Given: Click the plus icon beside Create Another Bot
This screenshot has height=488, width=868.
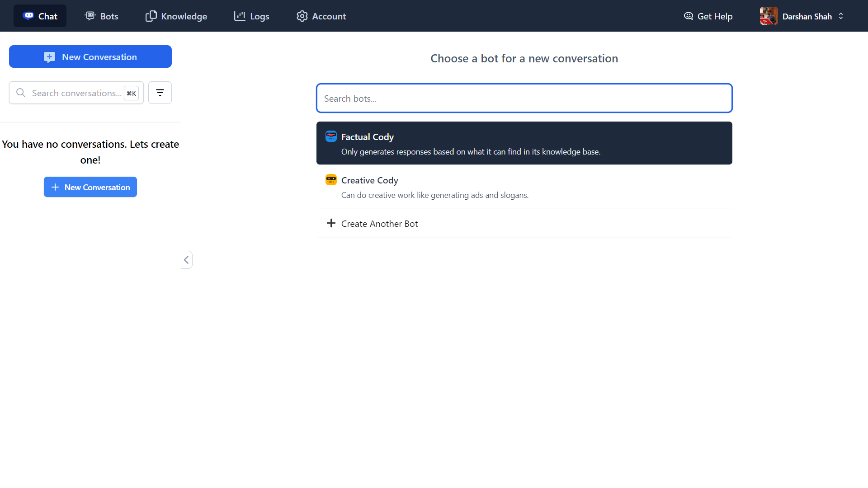Looking at the screenshot, I should click(331, 223).
